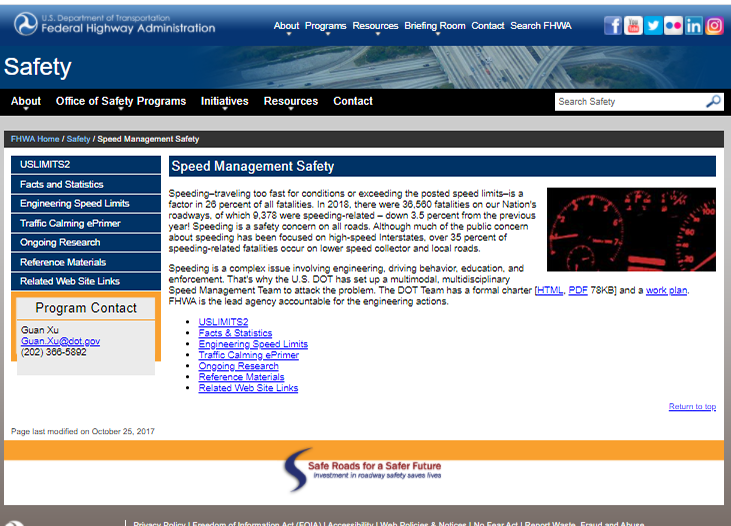Viewport: 731px width, 526px height.
Task: Click the Safe Roads swoosh logo
Action: (x=298, y=470)
